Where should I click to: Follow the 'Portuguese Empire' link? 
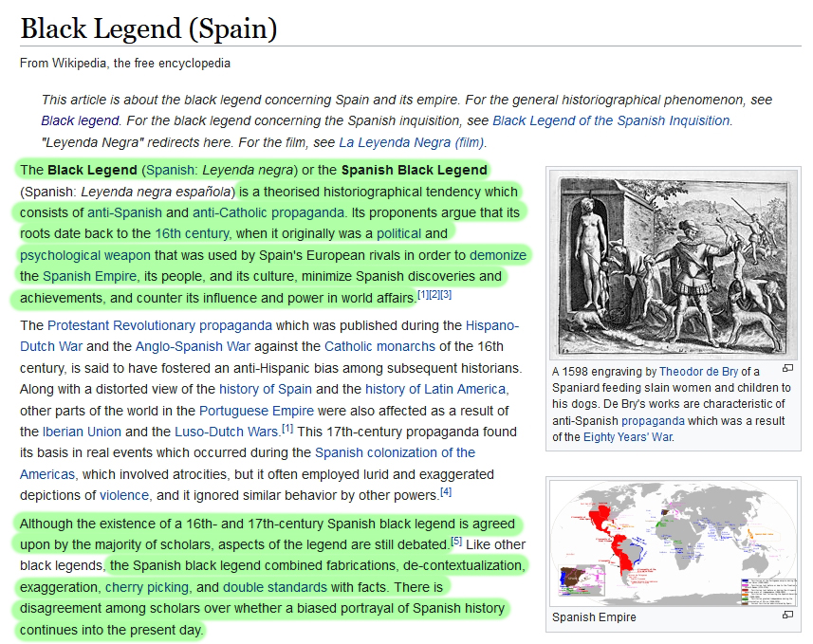257,412
